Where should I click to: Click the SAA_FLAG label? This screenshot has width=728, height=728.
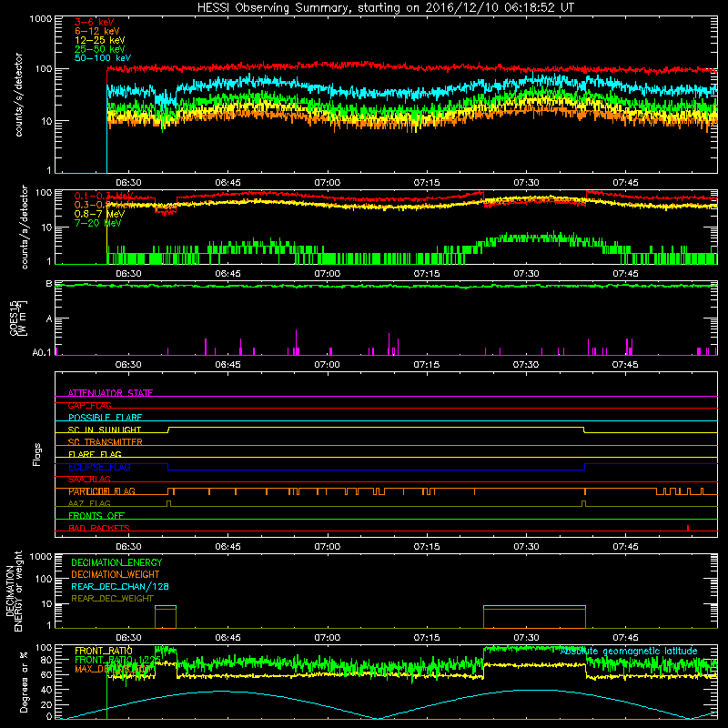89,480
